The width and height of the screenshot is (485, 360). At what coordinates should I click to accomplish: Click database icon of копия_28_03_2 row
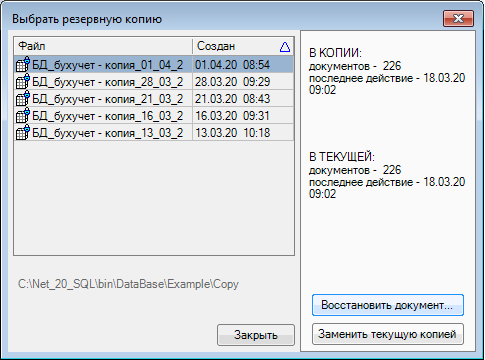click(x=23, y=81)
